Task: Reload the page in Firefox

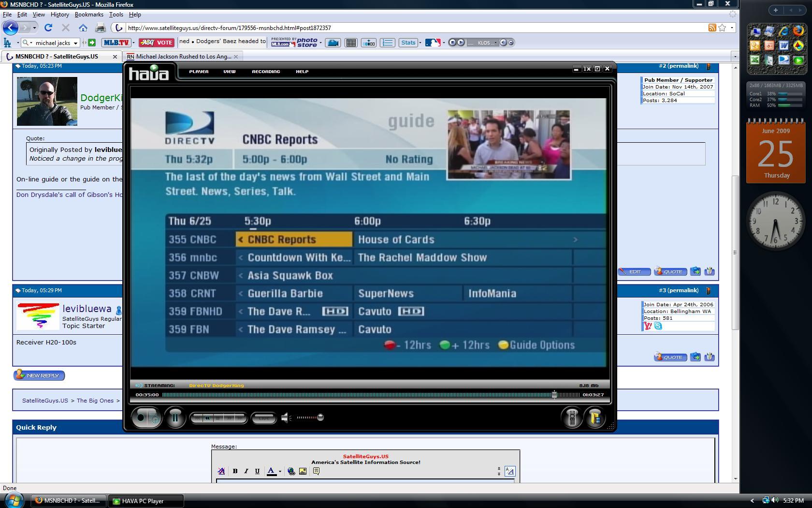Action: (48, 28)
